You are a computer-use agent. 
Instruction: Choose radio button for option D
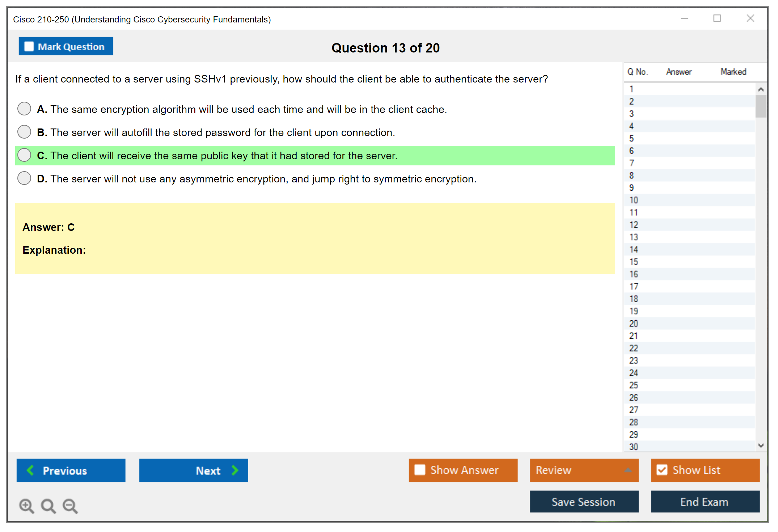[24, 178]
